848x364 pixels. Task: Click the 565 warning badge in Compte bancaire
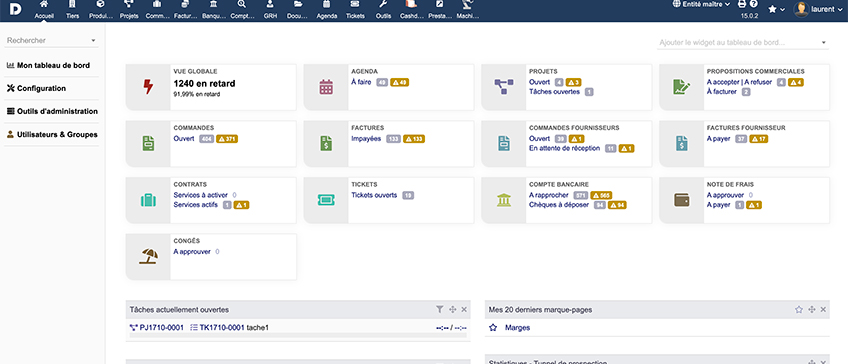tap(601, 195)
